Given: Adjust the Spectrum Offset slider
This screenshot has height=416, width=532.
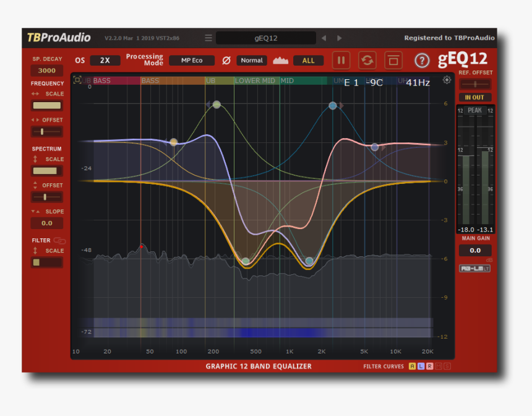Looking at the screenshot, I should pyautogui.click(x=47, y=197).
